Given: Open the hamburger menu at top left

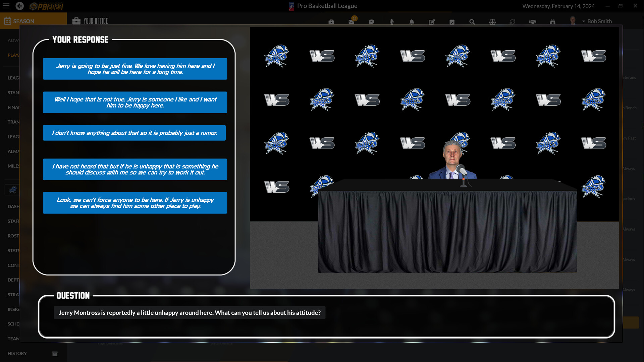Looking at the screenshot, I should tap(6, 6).
